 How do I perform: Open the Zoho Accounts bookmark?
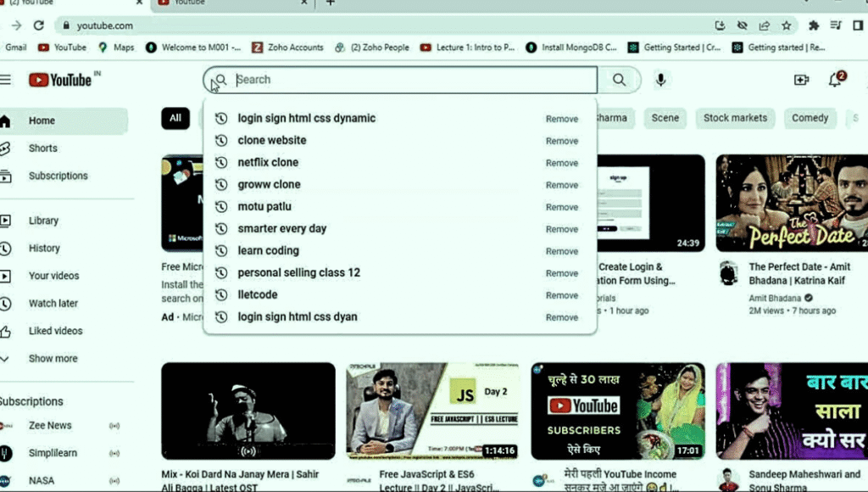(x=288, y=48)
